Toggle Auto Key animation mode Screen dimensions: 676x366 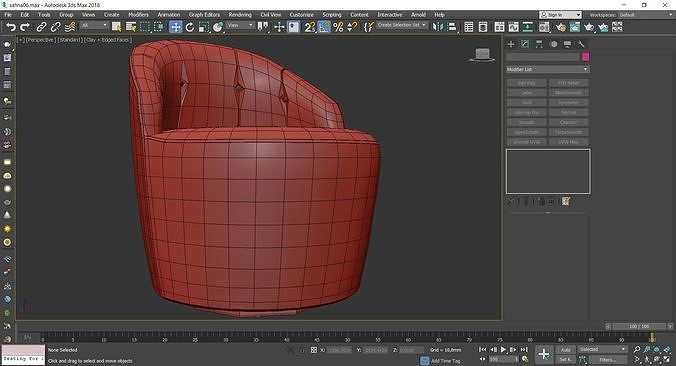pos(565,350)
